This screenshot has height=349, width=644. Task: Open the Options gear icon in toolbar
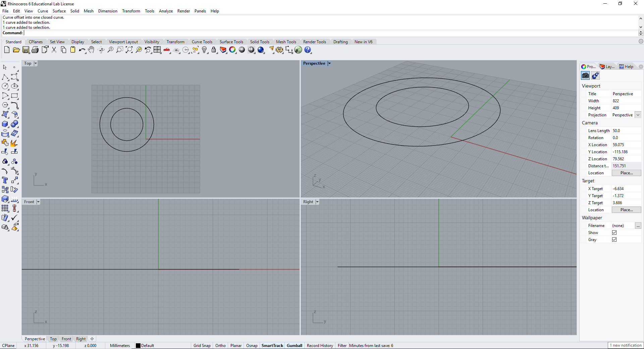279,50
